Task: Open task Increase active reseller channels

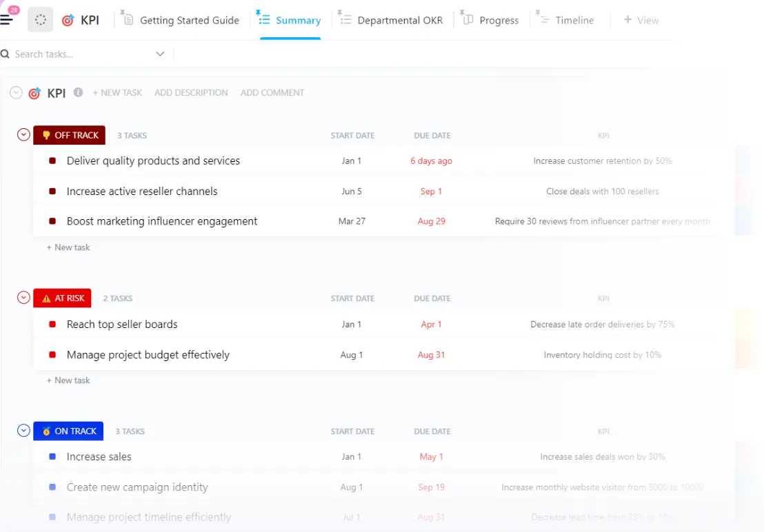Action: pos(142,192)
